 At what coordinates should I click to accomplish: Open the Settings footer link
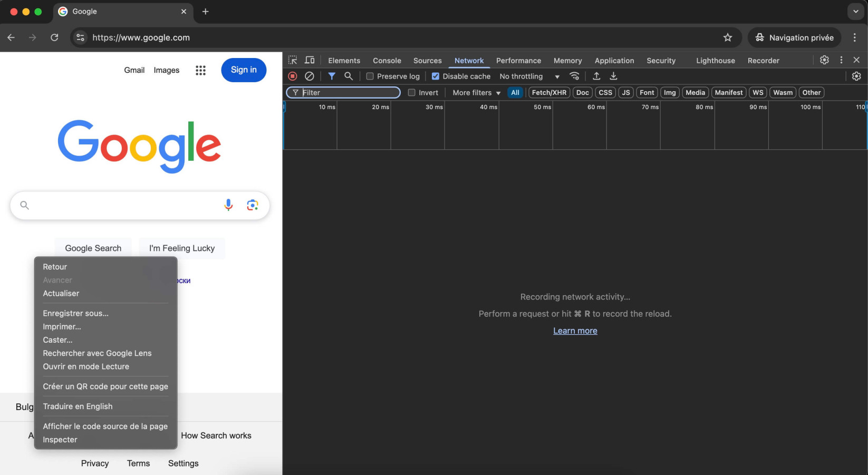183,463
